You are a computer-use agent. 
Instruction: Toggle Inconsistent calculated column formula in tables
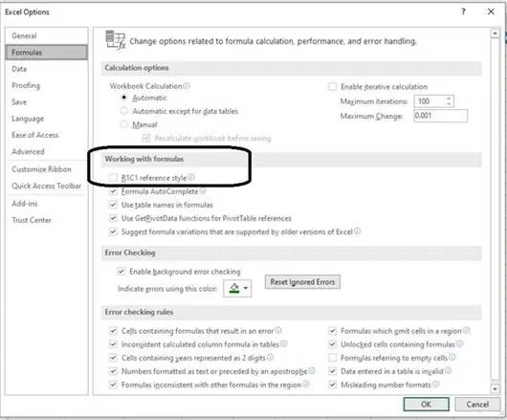[x=113, y=344]
